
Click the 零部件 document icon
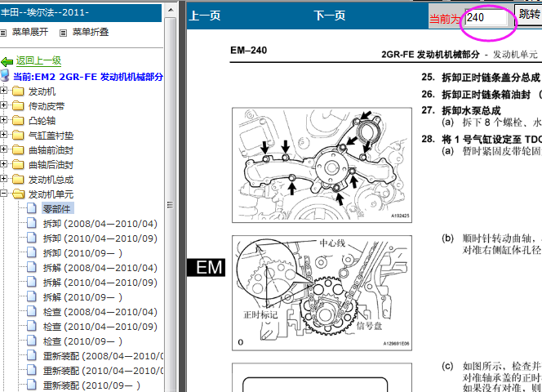(x=32, y=208)
